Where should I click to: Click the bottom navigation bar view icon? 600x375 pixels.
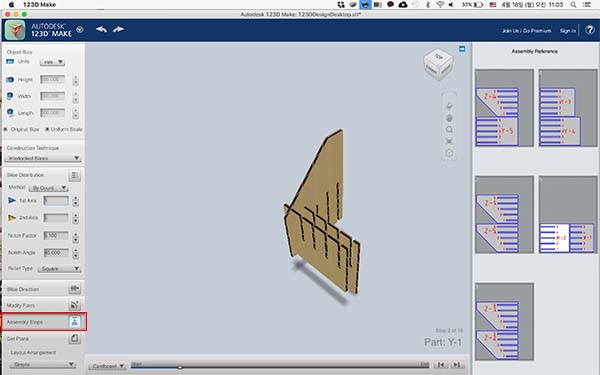coord(449,153)
